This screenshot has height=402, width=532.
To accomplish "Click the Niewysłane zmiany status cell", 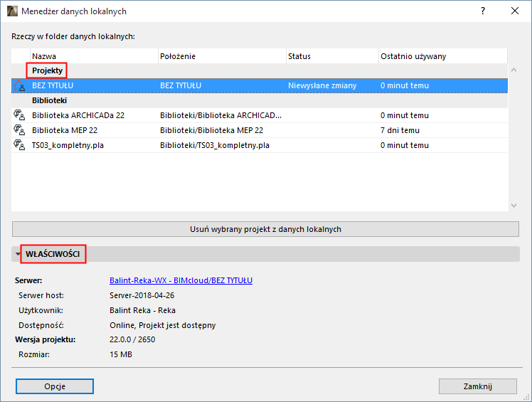I will 322,85.
